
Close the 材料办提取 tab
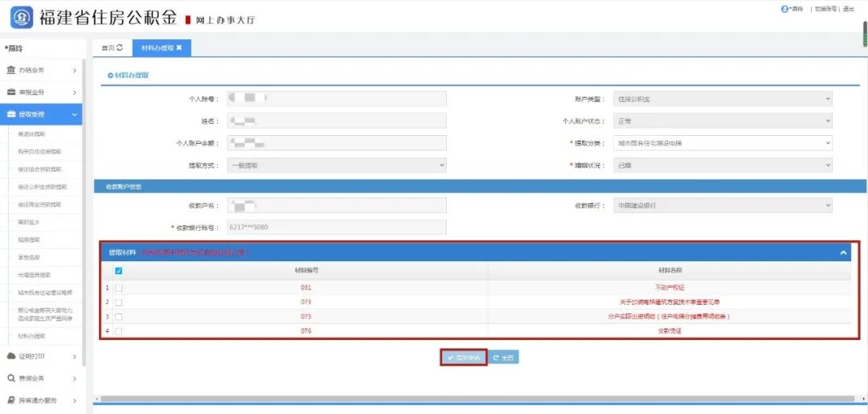click(179, 48)
